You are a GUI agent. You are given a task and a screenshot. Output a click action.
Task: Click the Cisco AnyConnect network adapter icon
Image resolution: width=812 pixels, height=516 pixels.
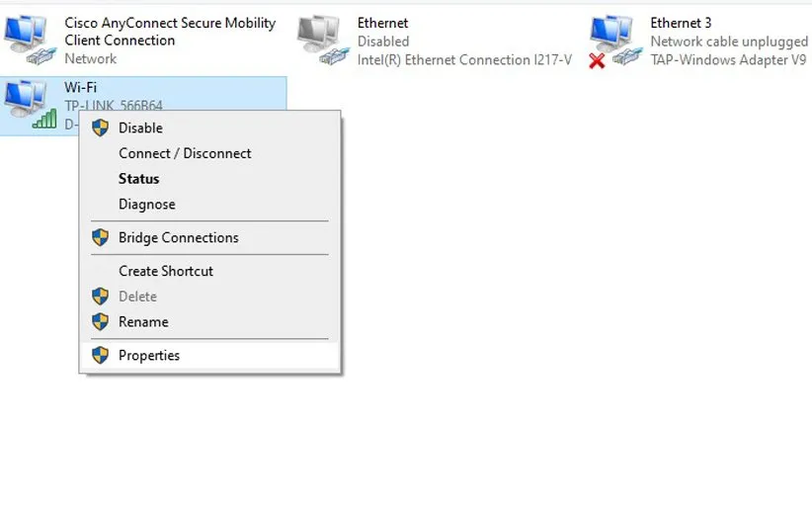tap(30, 42)
